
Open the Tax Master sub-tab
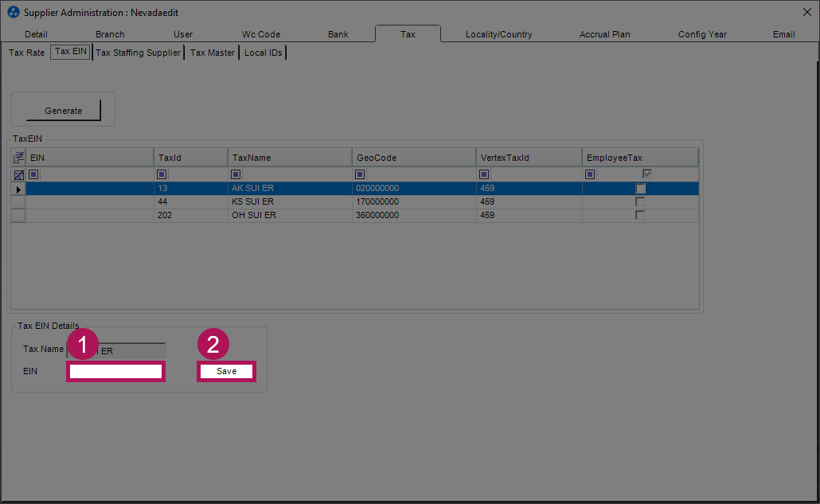click(x=213, y=53)
